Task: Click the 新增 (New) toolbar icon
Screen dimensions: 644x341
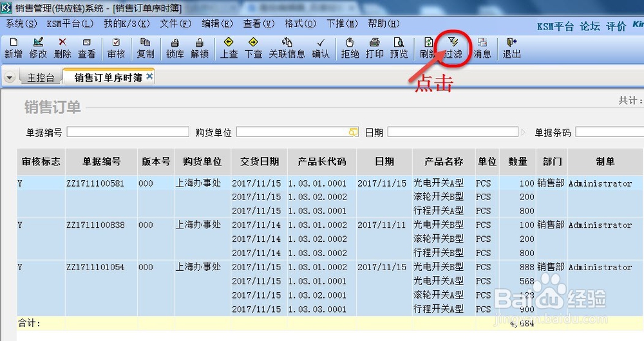Action: click(13, 48)
